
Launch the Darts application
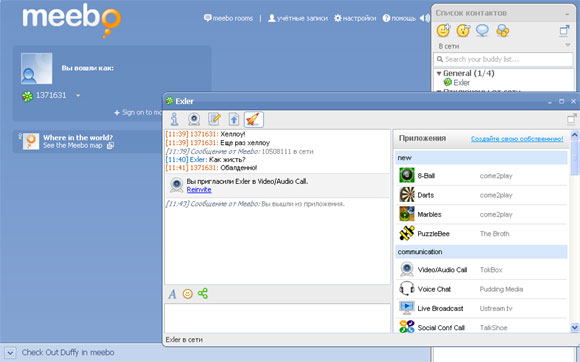click(481, 195)
